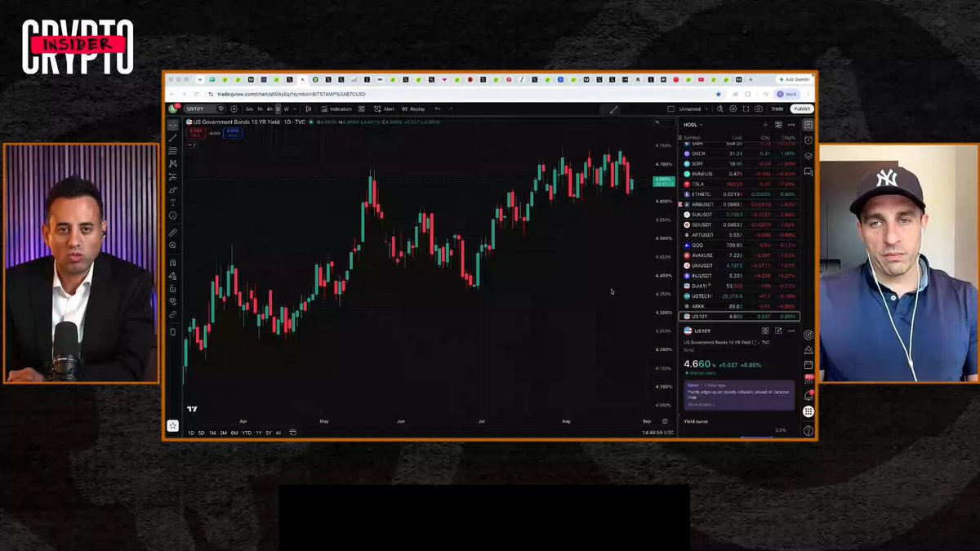The width and height of the screenshot is (980, 551).
Task: Hide all drawings with the eye icon
Action: tap(173, 301)
